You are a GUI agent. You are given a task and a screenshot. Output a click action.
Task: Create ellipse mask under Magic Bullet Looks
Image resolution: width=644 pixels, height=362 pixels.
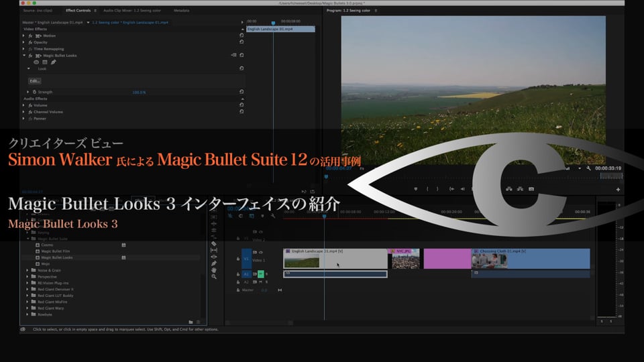36,62
